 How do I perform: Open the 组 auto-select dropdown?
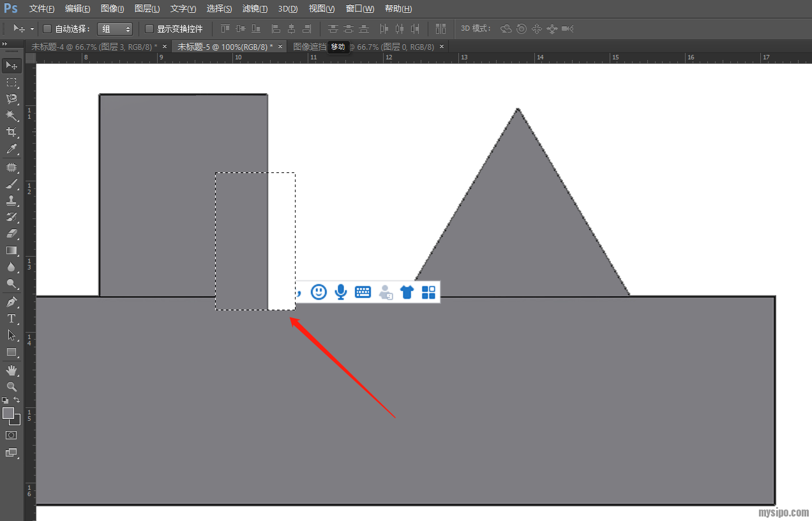(115, 29)
